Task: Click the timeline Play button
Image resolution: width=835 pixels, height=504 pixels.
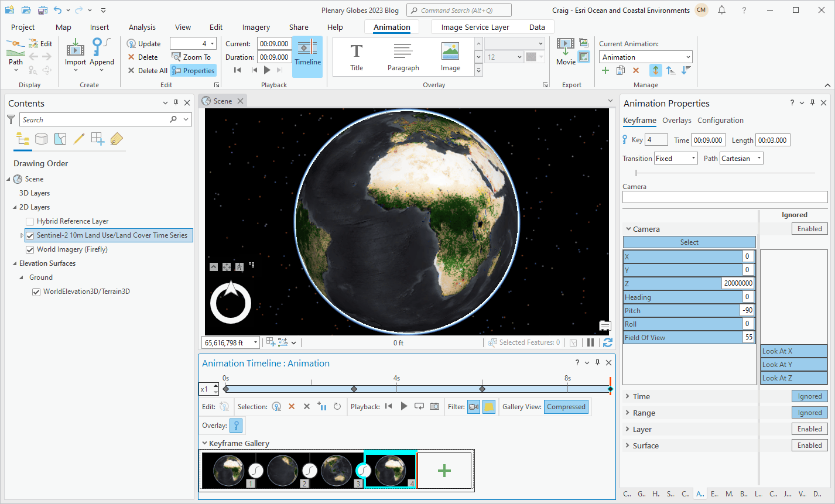Action: click(404, 406)
